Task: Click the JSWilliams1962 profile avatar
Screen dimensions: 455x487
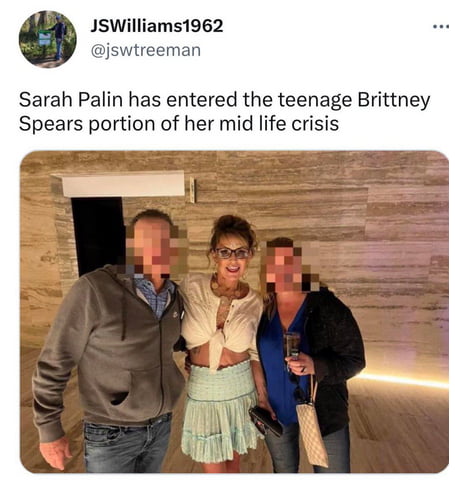Action: 48,39
